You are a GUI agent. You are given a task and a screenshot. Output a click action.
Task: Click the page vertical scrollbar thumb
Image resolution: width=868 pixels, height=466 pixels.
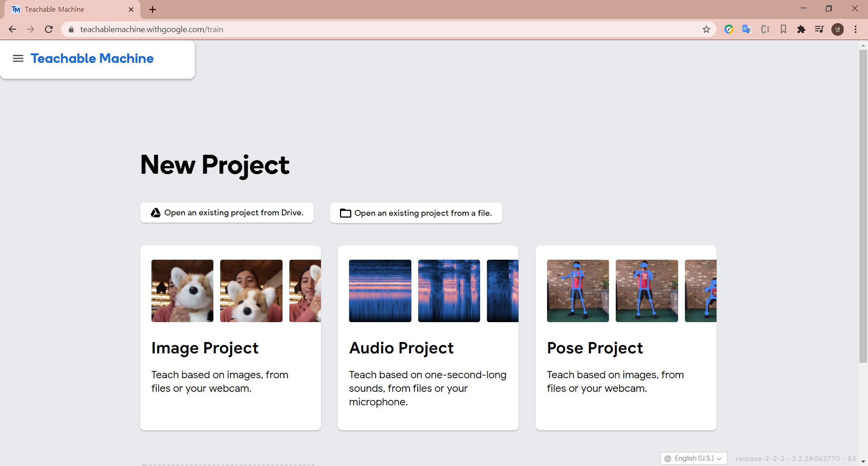click(863, 206)
